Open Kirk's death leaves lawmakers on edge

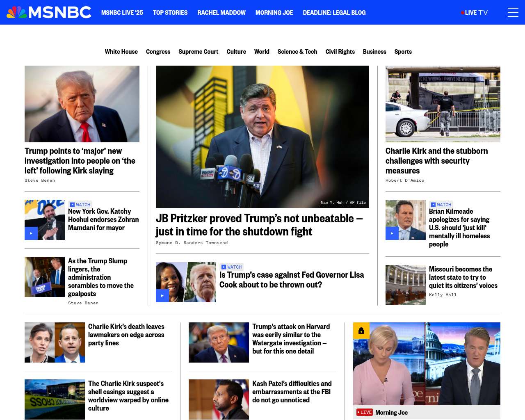(x=126, y=335)
